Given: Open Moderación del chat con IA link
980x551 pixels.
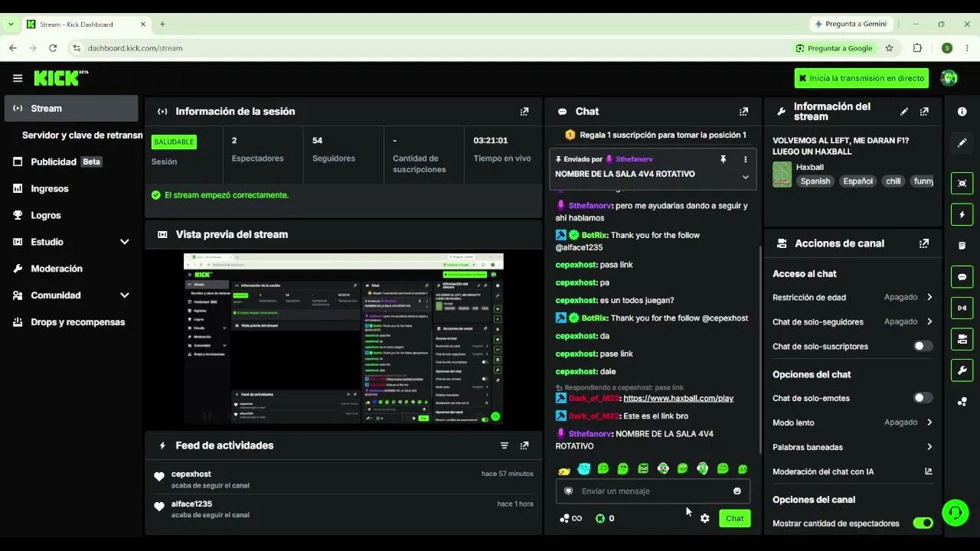Looking at the screenshot, I should point(852,471).
